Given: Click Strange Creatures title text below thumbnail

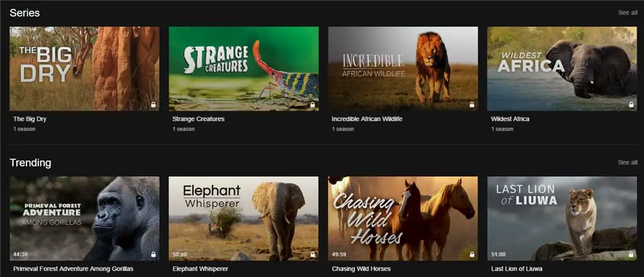Looking at the screenshot, I should pos(199,119).
